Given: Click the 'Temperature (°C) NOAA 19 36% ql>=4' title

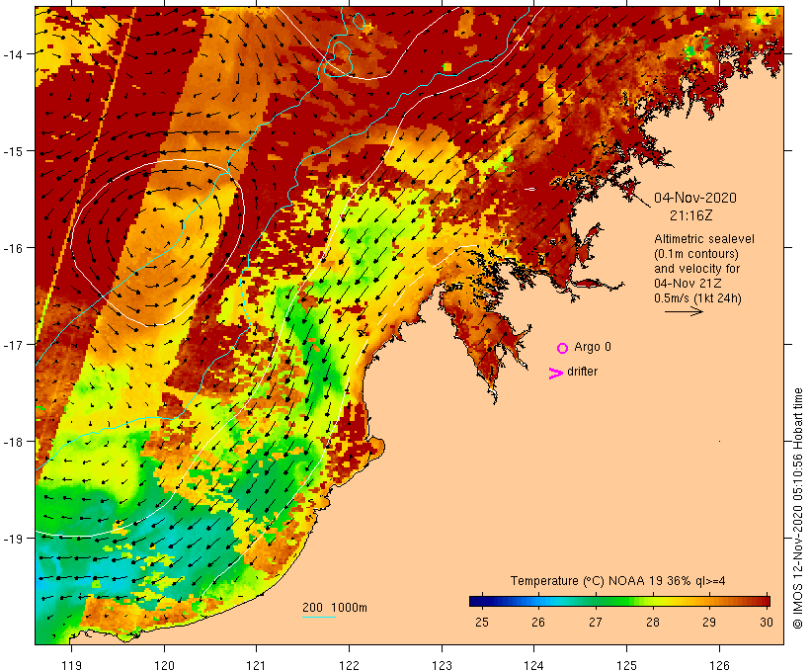Looking at the screenshot, I should (617, 581).
